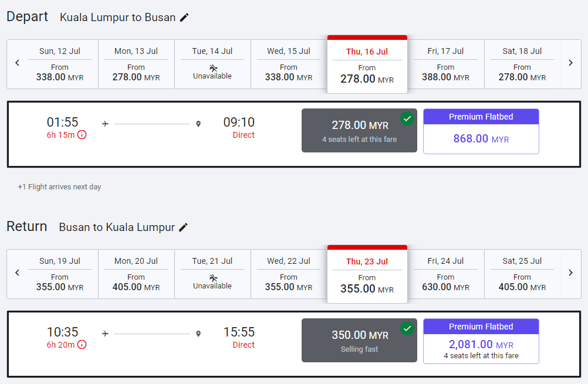The height and width of the screenshot is (384, 588).
Task: Select Mon, 20 Jul return date
Action: [136, 274]
